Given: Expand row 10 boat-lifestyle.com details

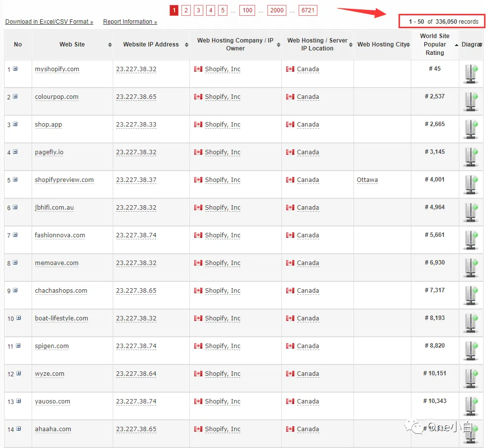Looking at the screenshot, I should 19,318.
